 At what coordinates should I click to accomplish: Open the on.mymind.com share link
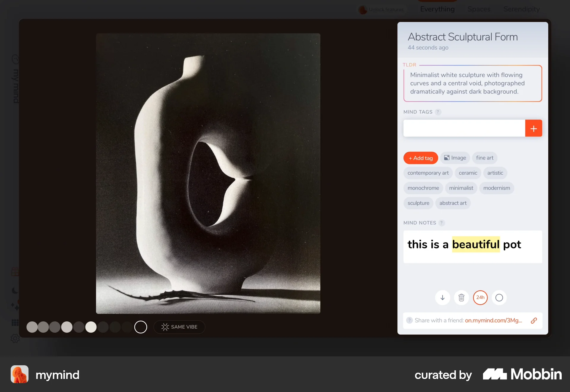pos(493,320)
